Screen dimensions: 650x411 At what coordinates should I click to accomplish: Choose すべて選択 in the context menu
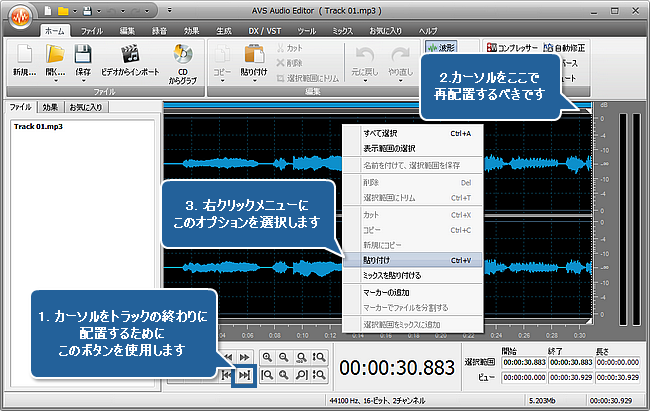click(x=380, y=133)
